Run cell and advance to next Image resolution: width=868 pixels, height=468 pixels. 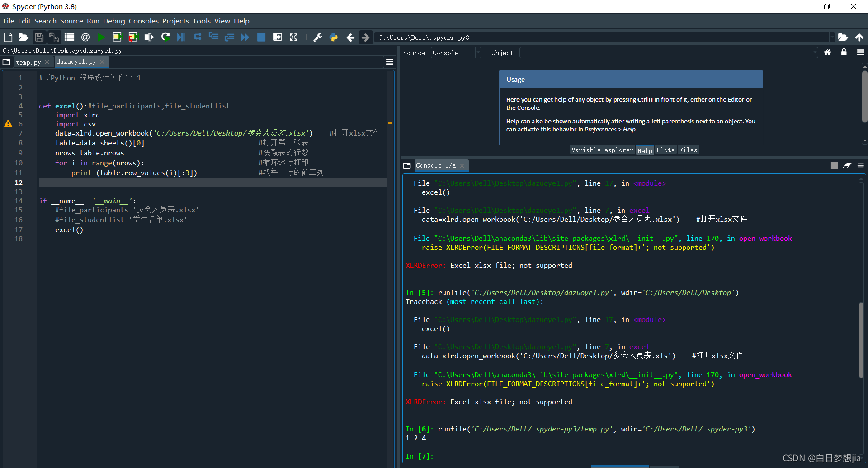[x=133, y=37]
